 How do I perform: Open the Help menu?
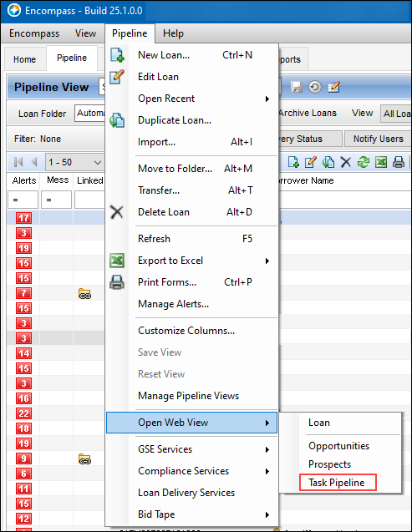[173, 33]
